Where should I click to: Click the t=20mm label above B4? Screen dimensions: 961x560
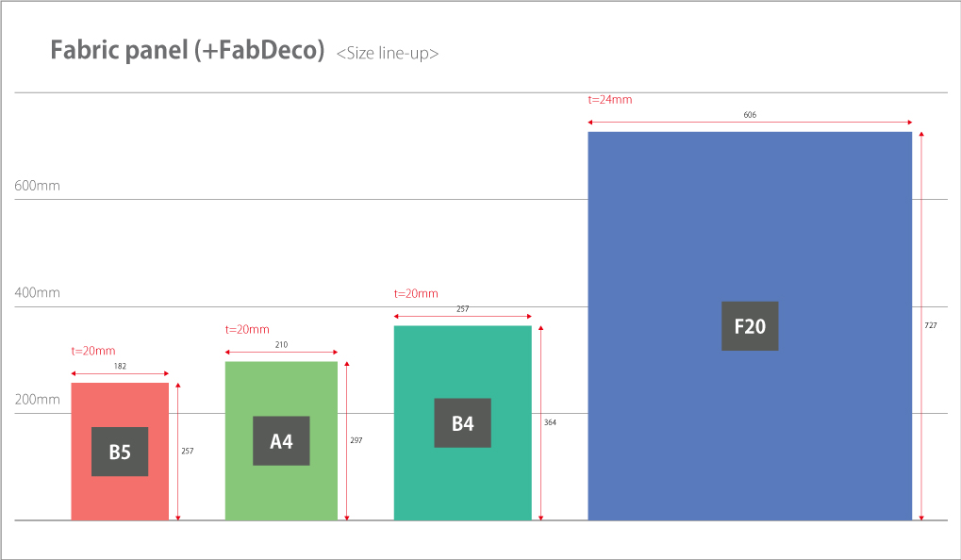[416, 294]
